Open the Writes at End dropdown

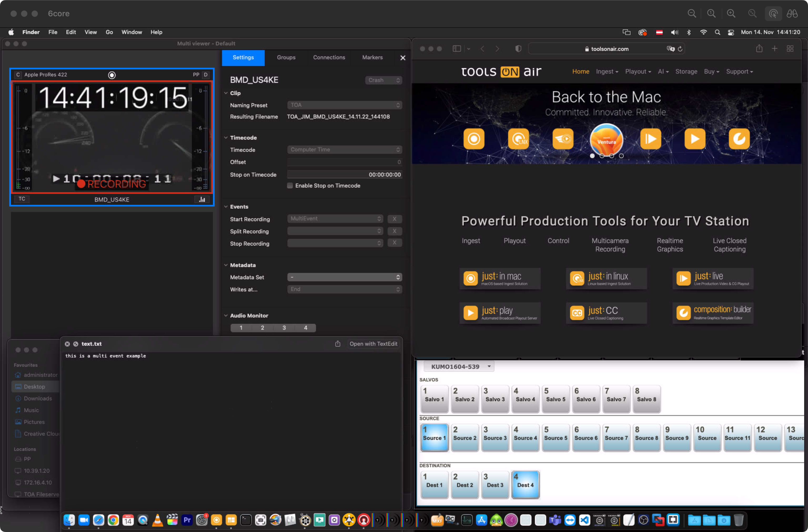(x=345, y=289)
